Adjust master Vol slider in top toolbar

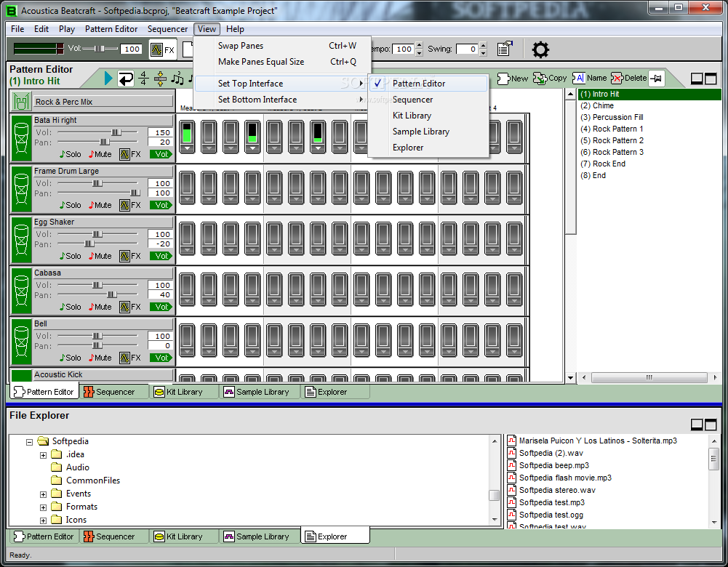[x=100, y=49]
